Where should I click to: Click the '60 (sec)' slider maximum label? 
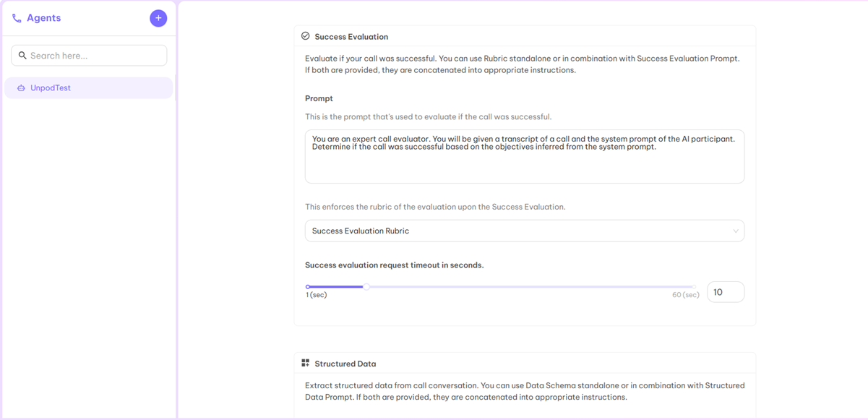pyautogui.click(x=686, y=295)
